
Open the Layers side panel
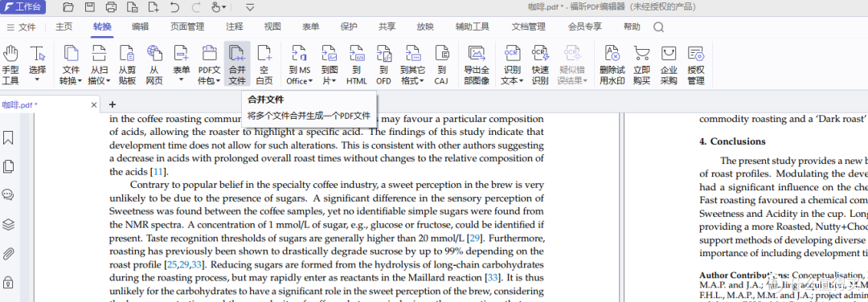[8, 225]
